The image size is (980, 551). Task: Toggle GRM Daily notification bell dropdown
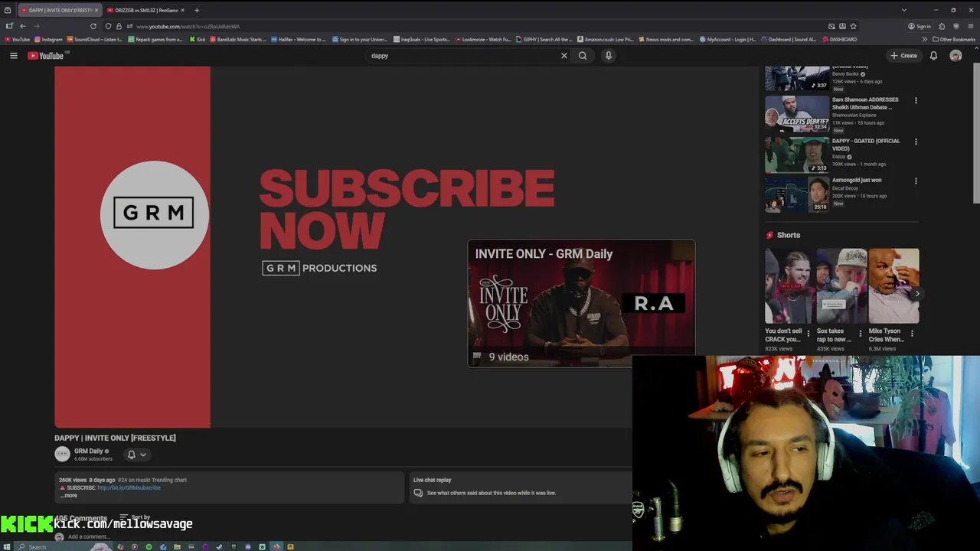pyautogui.click(x=136, y=455)
